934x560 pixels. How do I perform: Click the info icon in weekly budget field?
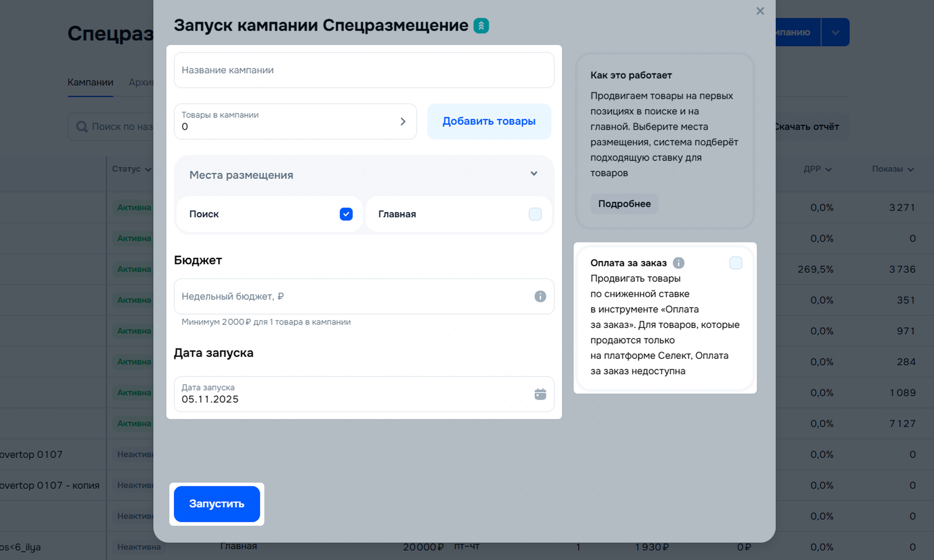click(x=540, y=296)
